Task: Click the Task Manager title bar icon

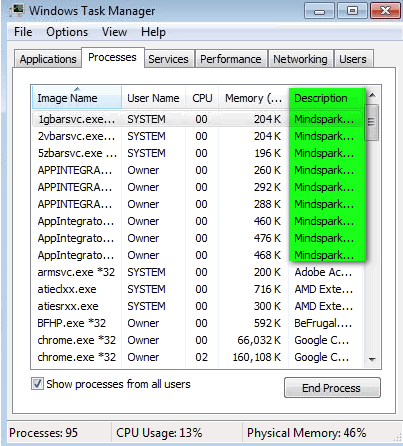Action: pyautogui.click(x=17, y=10)
